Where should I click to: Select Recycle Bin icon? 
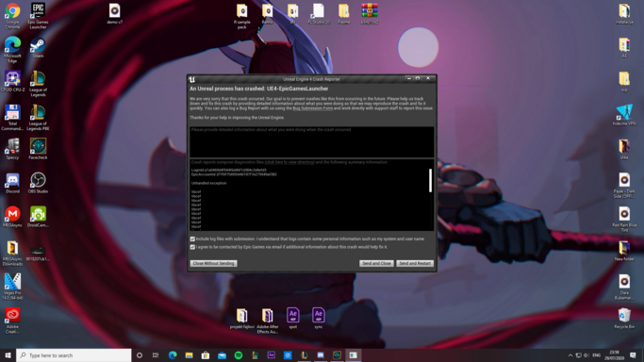tap(624, 318)
